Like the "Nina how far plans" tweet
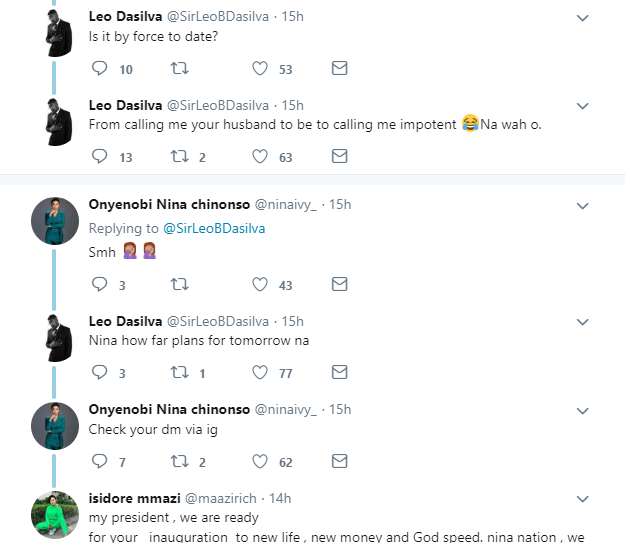The height and width of the screenshot is (543, 625). tap(260, 373)
